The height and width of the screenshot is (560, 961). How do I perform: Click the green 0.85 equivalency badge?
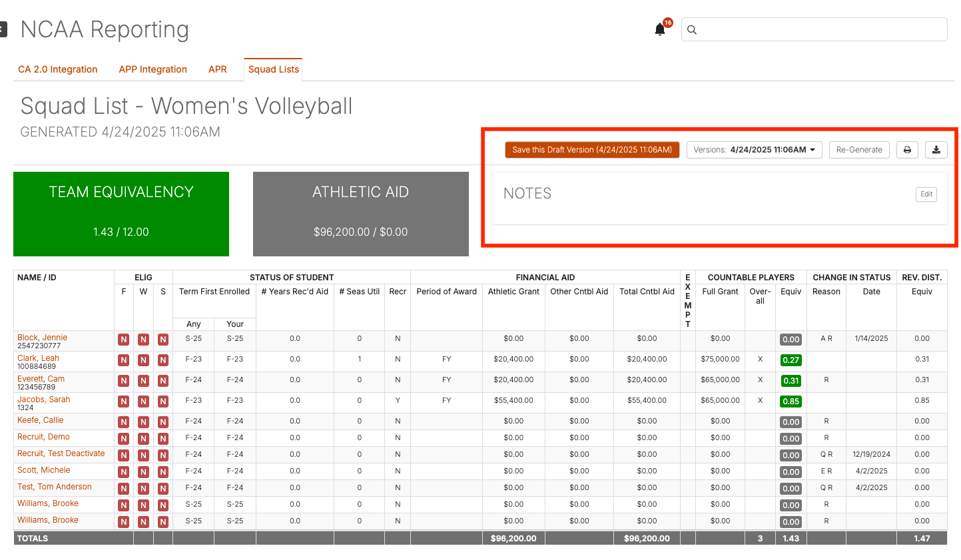pyautogui.click(x=791, y=402)
